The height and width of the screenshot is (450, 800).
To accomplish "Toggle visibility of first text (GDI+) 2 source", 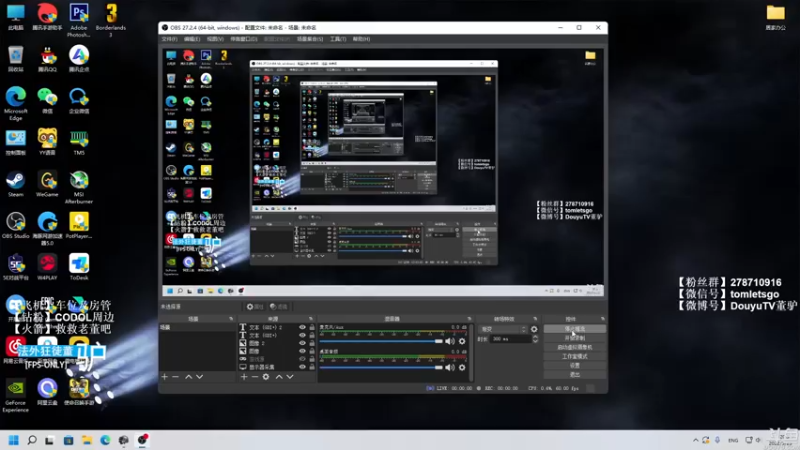I will pos(302,328).
